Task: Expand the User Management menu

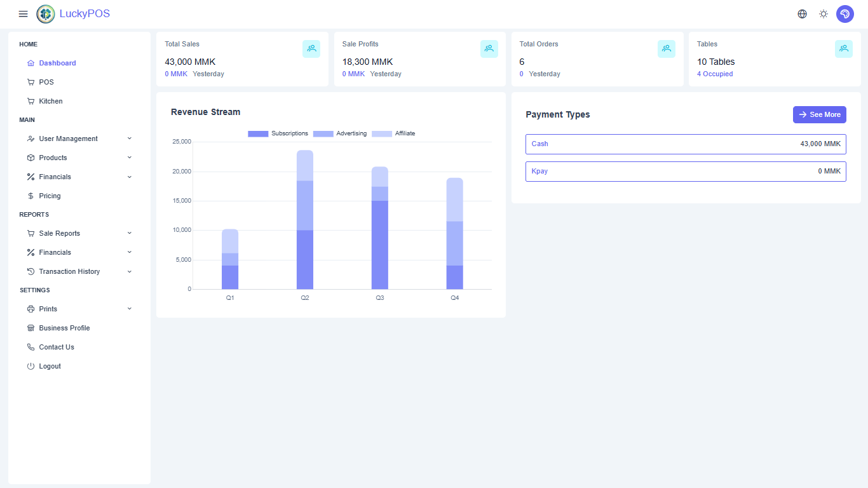Action: click(x=79, y=139)
